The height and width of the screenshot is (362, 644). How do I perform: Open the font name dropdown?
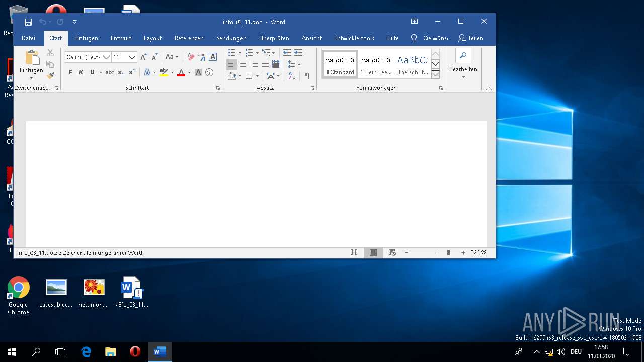[x=106, y=57]
